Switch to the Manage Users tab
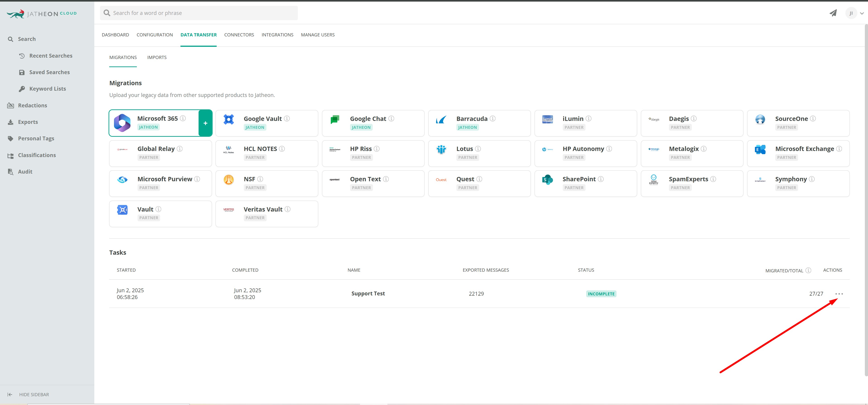This screenshot has width=868, height=405. point(318,35)
